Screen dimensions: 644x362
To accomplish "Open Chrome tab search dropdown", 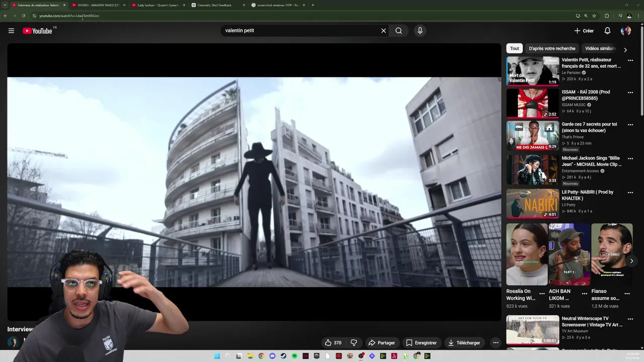I will [x=6, y=5].
